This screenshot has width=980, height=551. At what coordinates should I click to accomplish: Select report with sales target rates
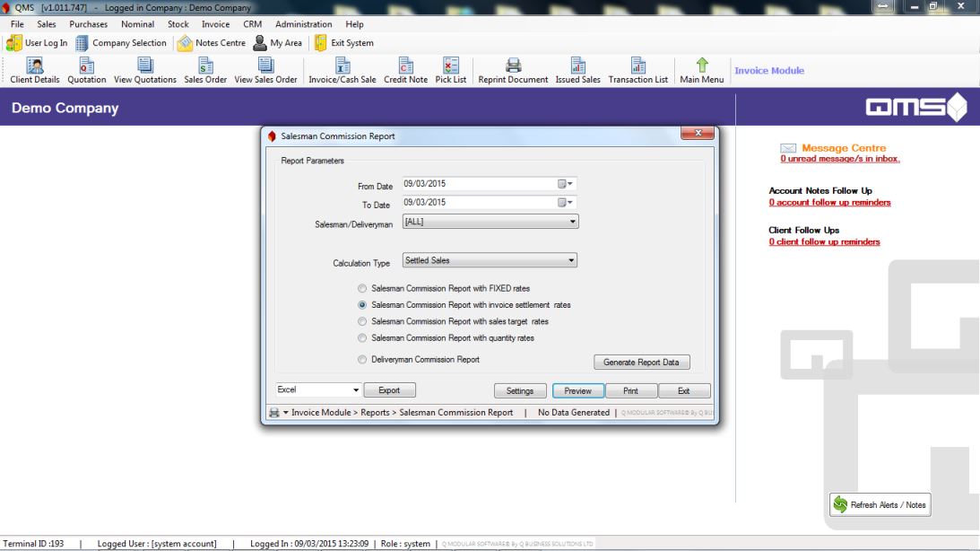[362, 321]
